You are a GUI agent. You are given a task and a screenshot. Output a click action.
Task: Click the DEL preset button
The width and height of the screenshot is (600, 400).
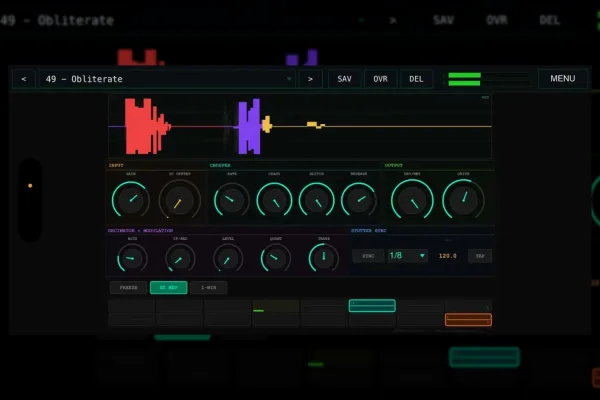pyautogui.click(x=416, y=79)
